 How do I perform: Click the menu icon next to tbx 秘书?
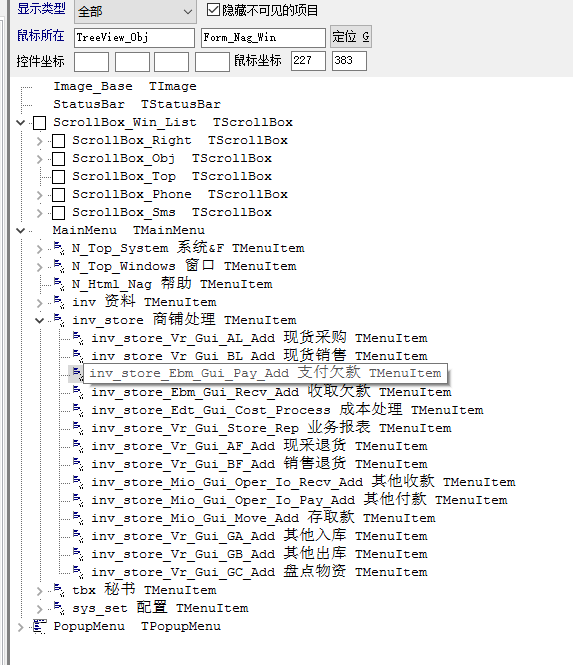point(59,590)
